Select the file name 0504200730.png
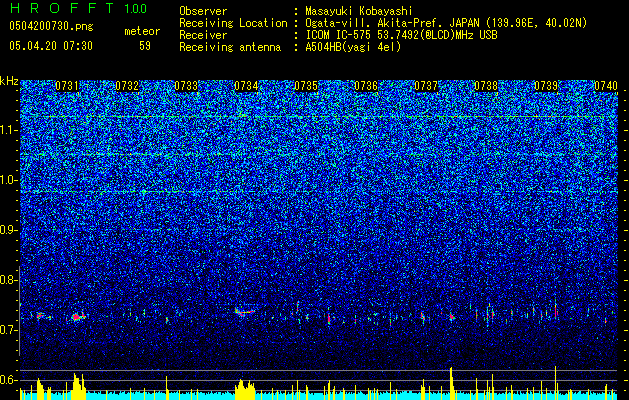Image resolution: width=629 pixels, height=400 pixels. click(x=51, y=26)
